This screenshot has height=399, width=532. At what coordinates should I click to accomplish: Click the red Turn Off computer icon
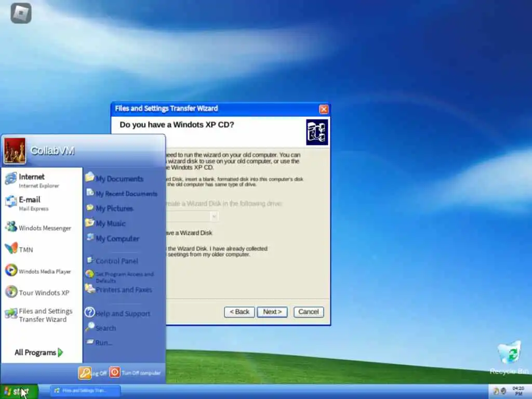115,372
